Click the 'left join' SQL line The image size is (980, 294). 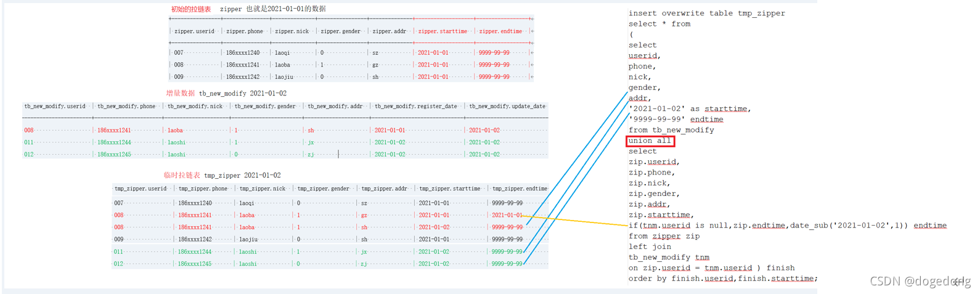(650, 247)
